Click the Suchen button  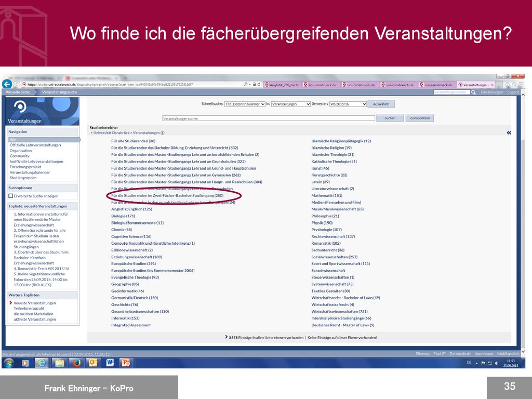pyautogui.click(x=390, y=118)
